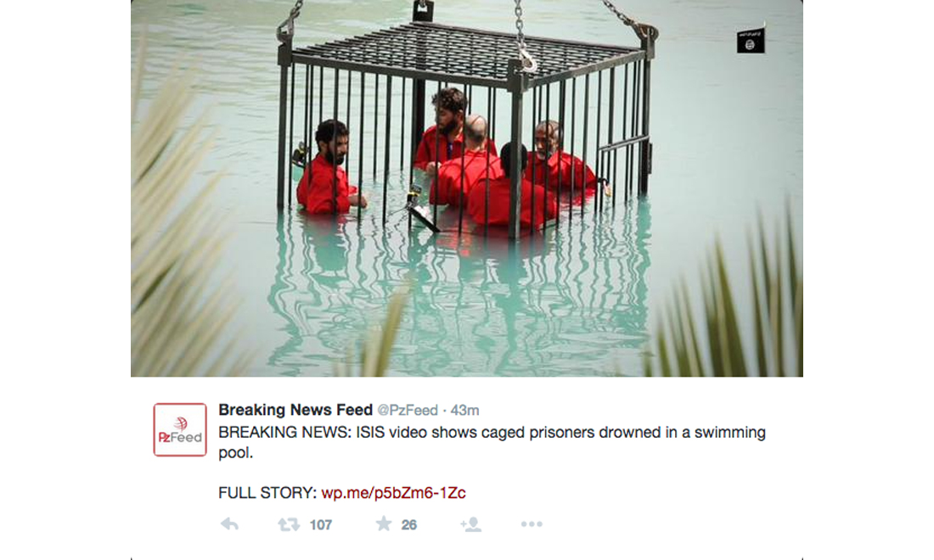Open the PzFeed avatar logo
This screenshot has height=560, width=934.
tap(180, 429)
